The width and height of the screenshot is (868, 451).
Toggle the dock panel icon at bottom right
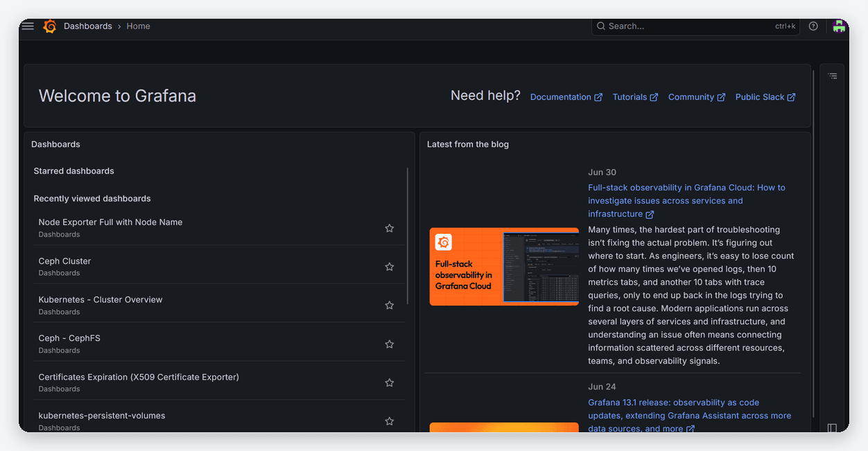tap(833, 427)
